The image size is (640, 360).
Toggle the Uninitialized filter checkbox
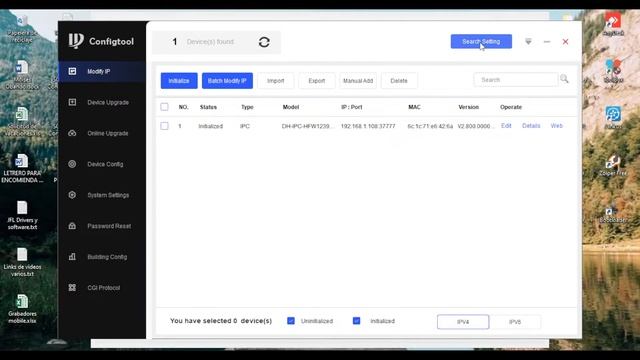coord(291,321)
